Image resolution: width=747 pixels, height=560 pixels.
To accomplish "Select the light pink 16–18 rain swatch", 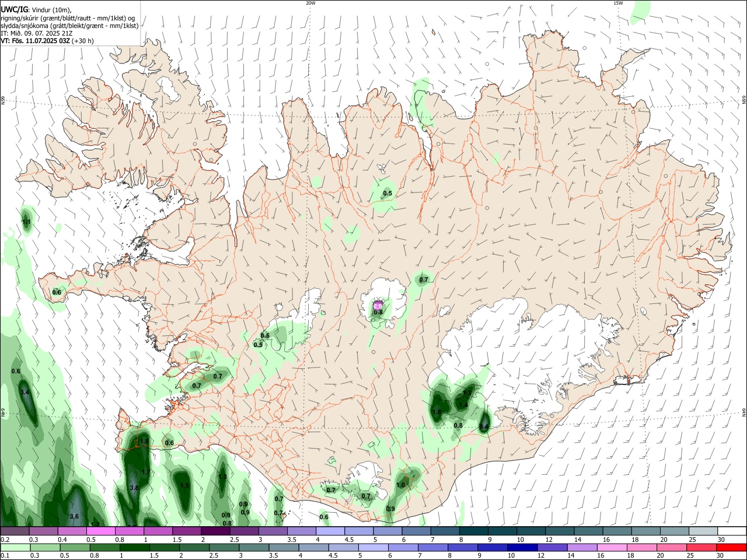I will coord(612,548).
